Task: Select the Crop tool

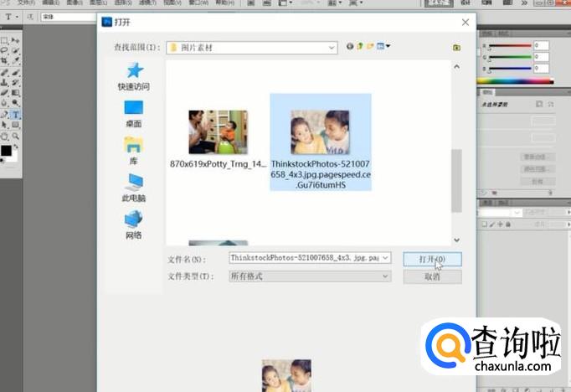Action: pos(4,60)
